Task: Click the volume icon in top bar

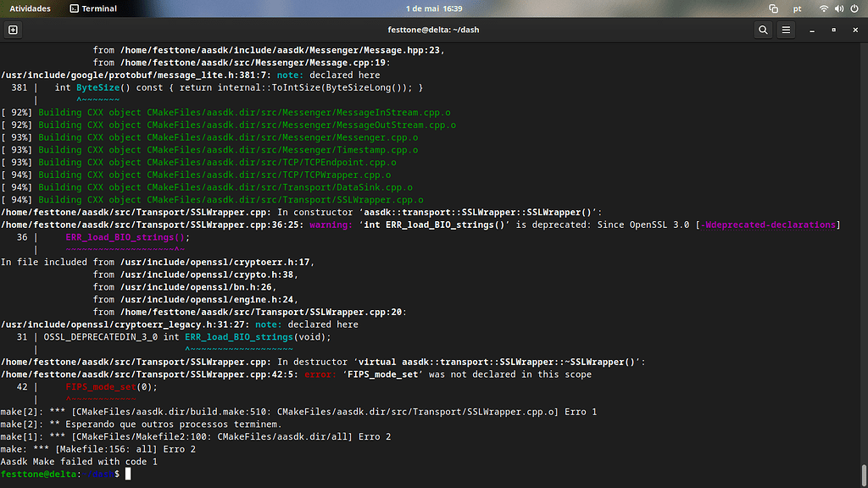Action: [x=839, y=8]
